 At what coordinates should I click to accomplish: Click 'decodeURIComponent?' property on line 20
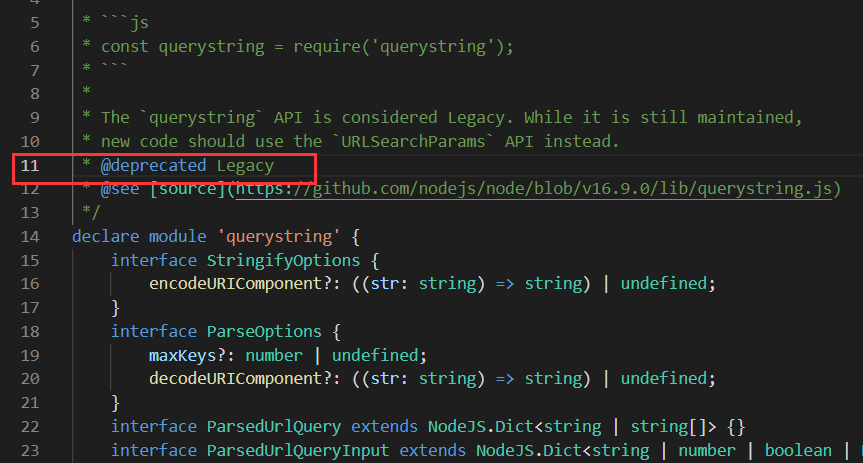coord(240,378)
